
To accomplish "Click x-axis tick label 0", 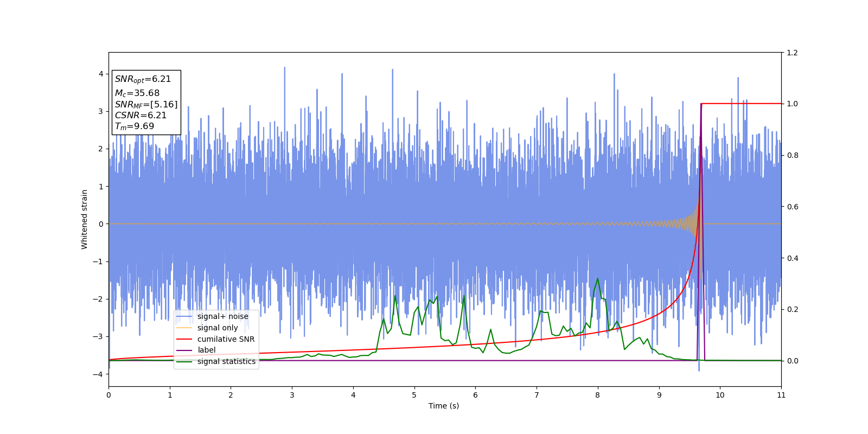I will [x=108, y=395].
